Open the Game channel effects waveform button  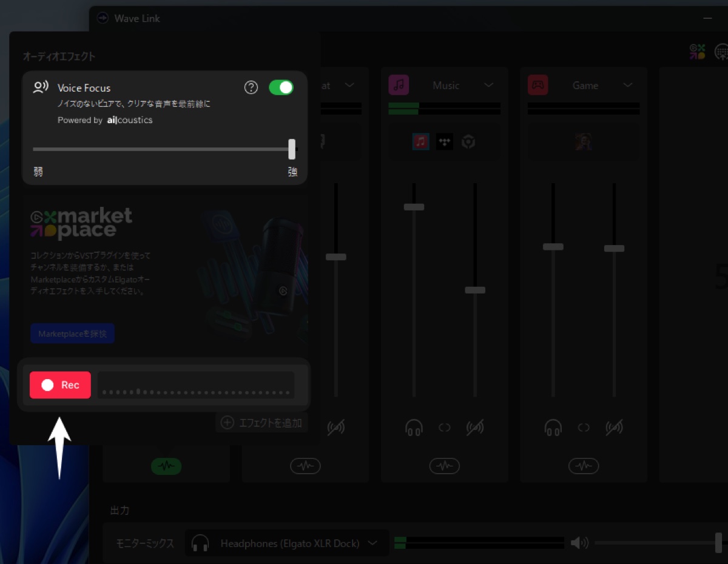[x=584, y=466]
